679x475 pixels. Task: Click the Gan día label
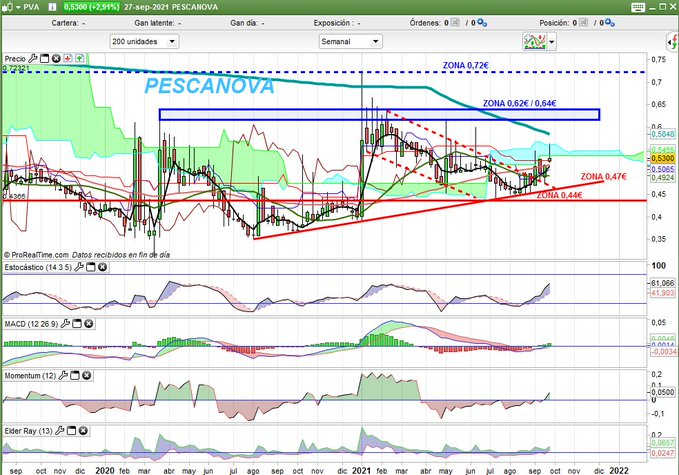[244, 23]
